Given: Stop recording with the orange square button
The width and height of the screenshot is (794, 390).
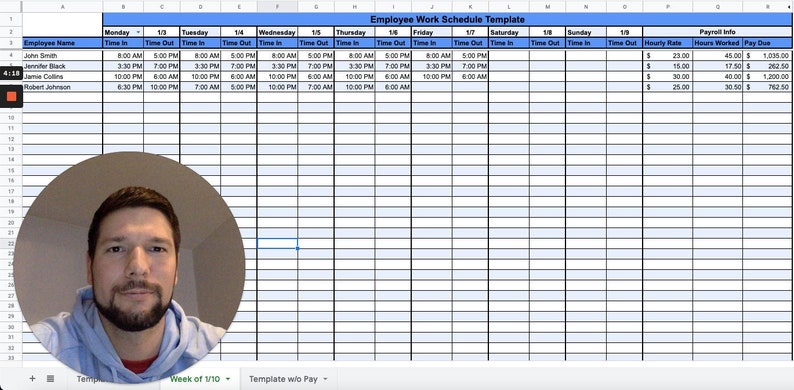Looking at the screenshot, I should click(11, 96).
